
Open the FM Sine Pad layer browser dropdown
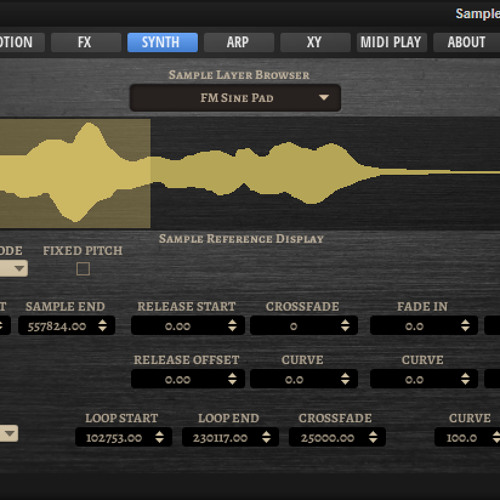point(235,98)
